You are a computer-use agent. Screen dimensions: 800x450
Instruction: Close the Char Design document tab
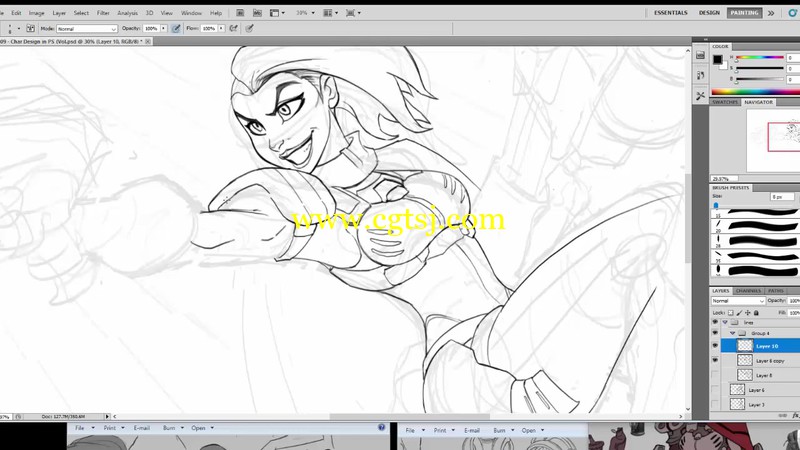click(x=148, y=41)
